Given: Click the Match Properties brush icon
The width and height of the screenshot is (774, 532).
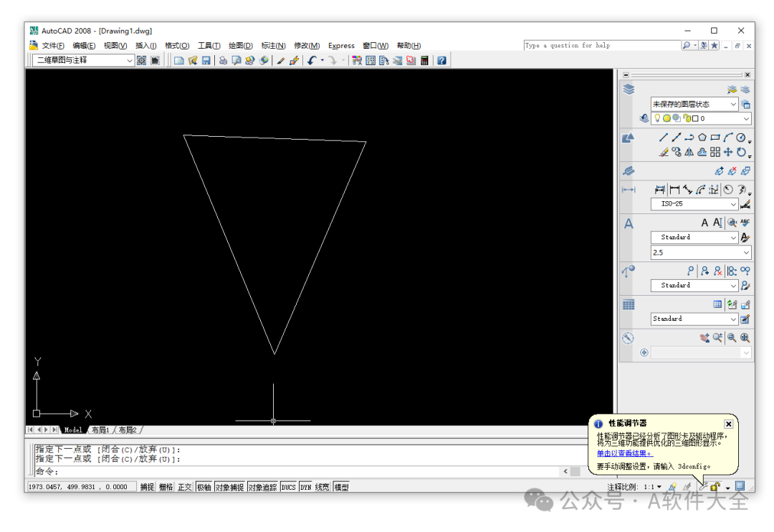Looking at the screenshot, I should click(281, 61).
